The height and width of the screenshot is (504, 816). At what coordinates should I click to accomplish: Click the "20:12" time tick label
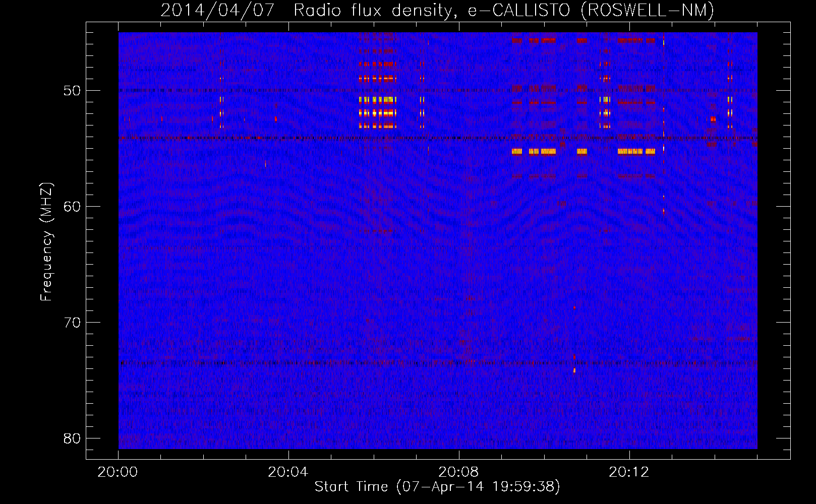(629, 472)
